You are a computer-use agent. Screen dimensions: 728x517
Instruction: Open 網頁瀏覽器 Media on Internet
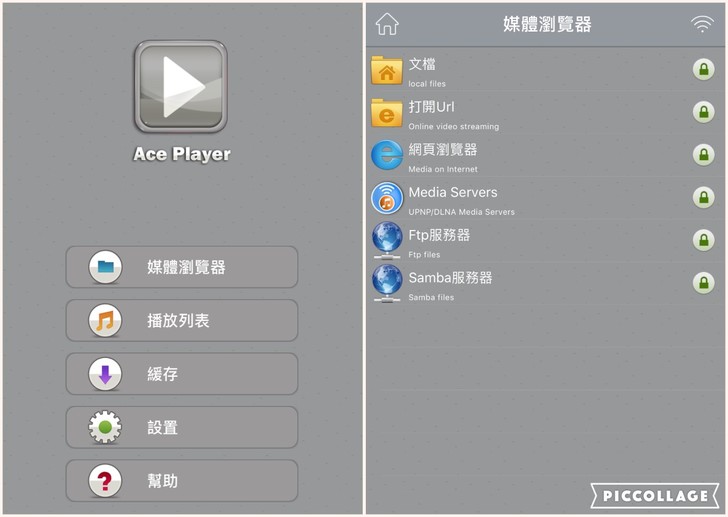[x=545, y=155]
